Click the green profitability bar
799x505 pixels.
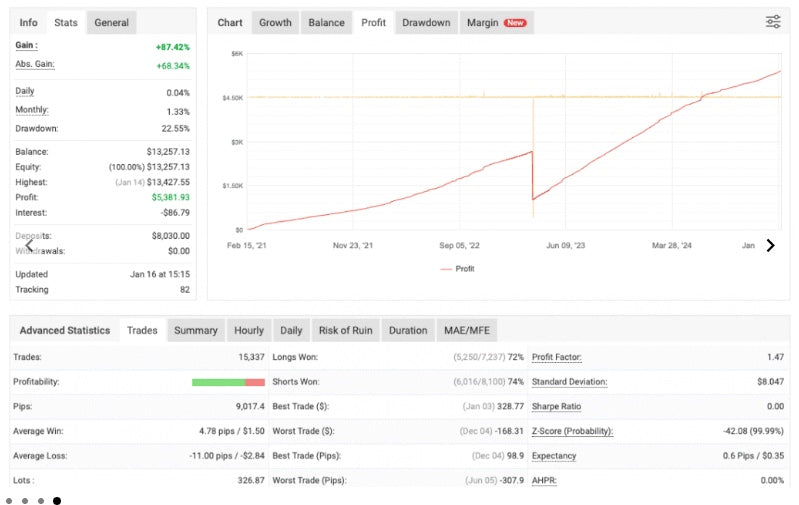coord(219,382)
